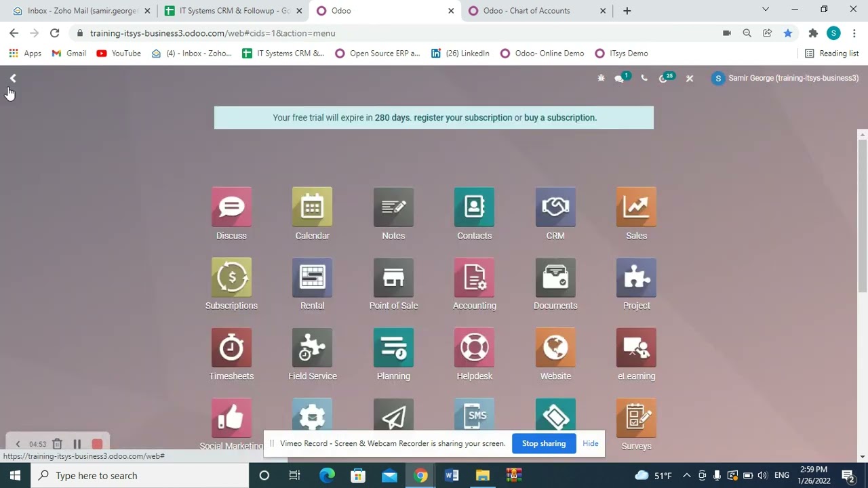Delete the recording with trash icon
This screenshot has height=488, width=868.
coord(58,444)
